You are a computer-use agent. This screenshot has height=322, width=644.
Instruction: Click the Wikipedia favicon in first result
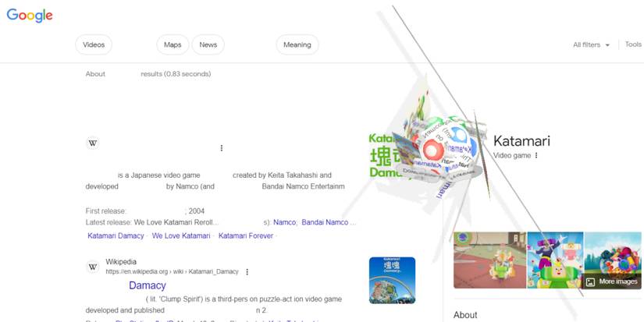[x=93, y=143]
